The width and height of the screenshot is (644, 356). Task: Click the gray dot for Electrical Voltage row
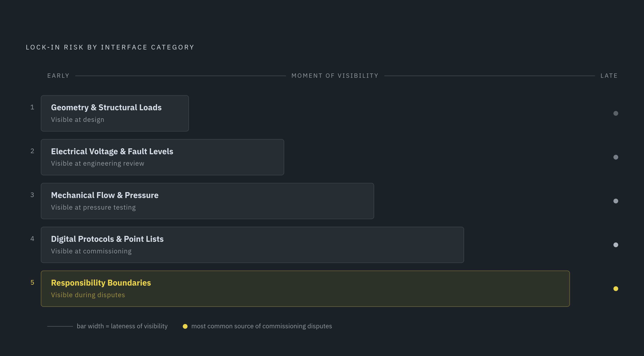pos(616,157)
